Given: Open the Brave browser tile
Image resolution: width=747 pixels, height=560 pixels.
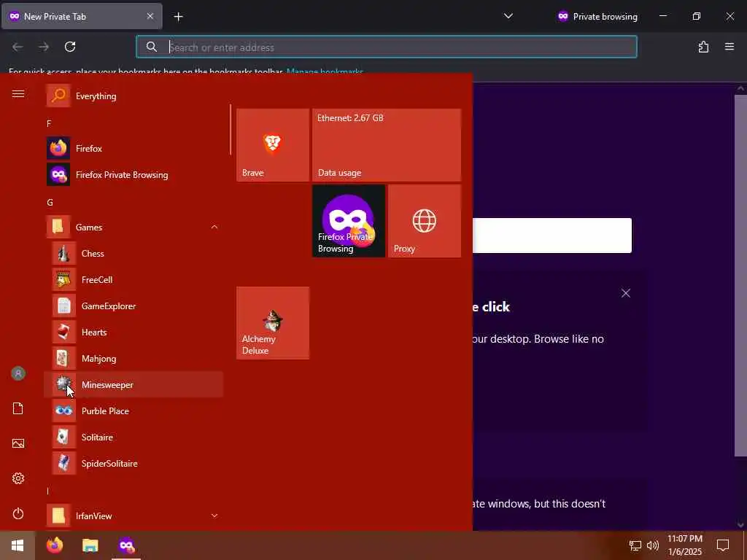Looking at the screenshot, I should tap(273, 145).
